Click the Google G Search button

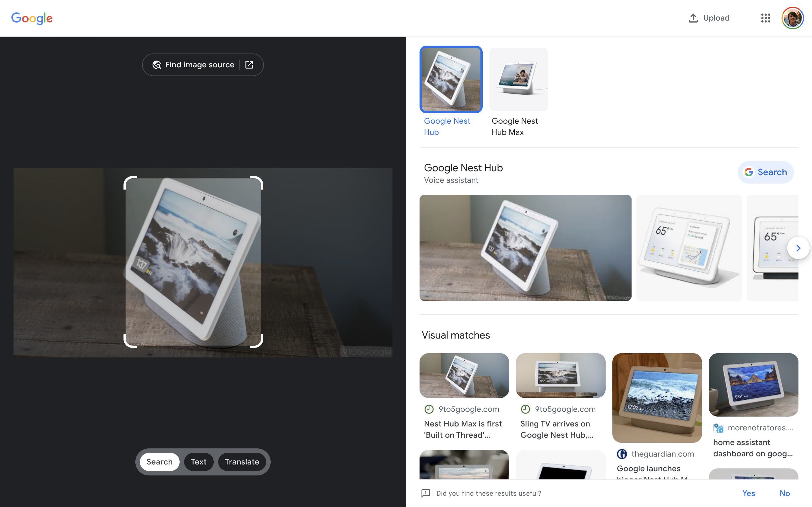click(x=765, y=172)
